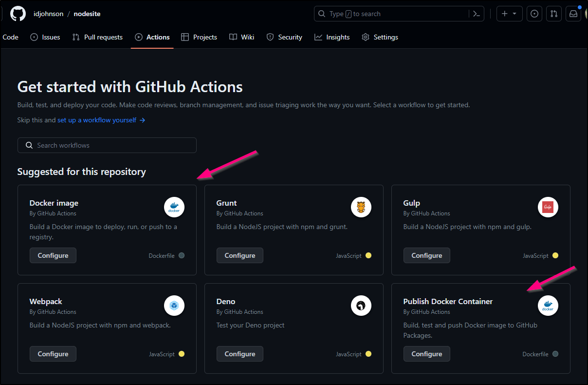Click the JavaScript label on Deno card
588x385 pixels.
pos(349,354)
